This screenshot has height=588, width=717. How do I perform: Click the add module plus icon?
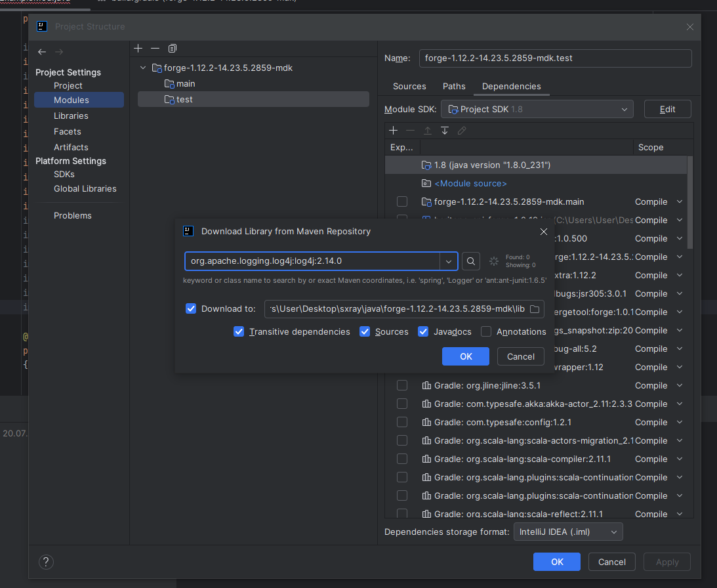138,49
